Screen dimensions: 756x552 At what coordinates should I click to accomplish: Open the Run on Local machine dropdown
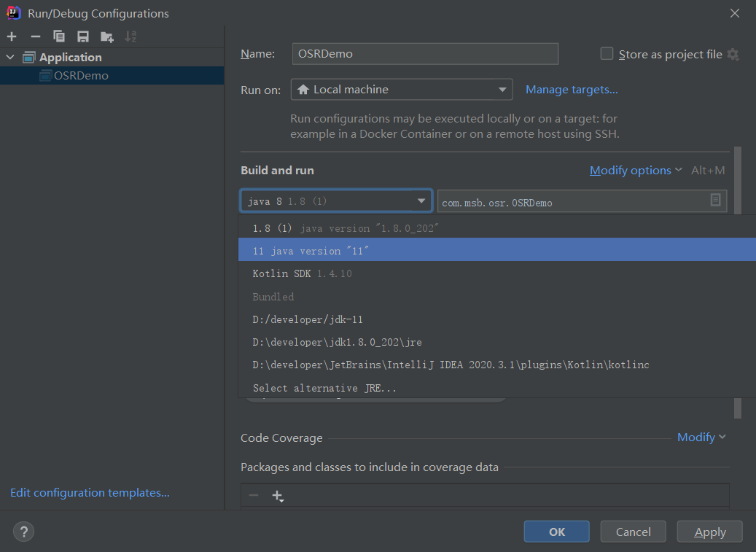pos(402,89)
